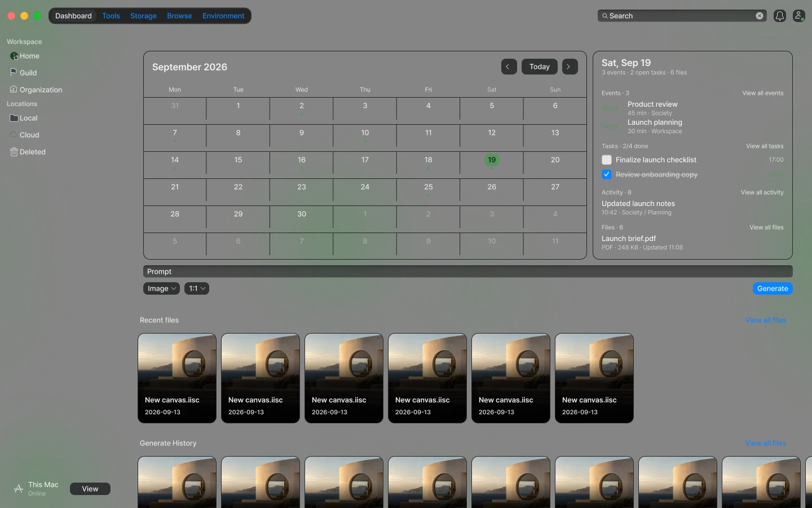Go to the previous month

(x=509, y=67)
